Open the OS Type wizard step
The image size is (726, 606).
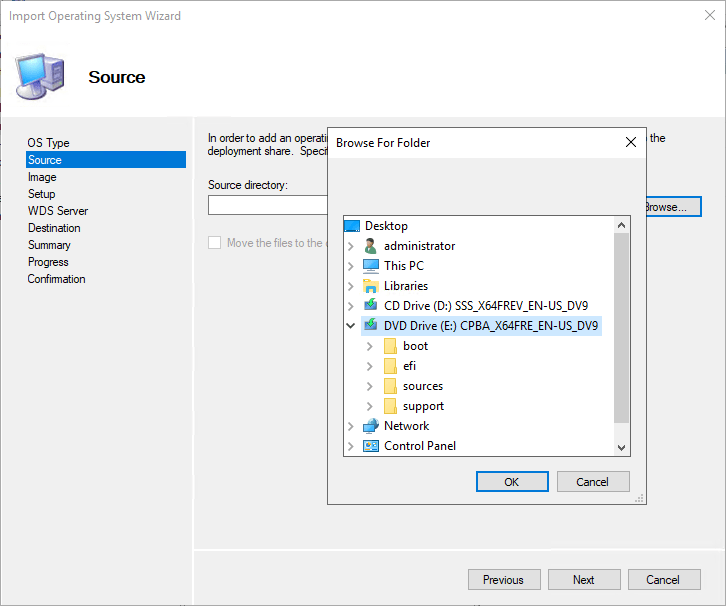click(48, 143)
